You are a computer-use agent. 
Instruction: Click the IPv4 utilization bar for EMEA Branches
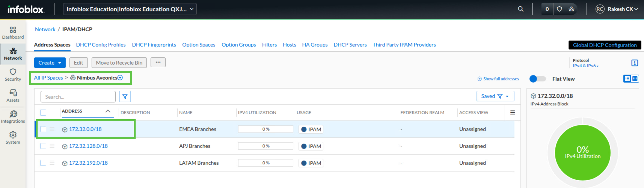click(x=265, y=129)
